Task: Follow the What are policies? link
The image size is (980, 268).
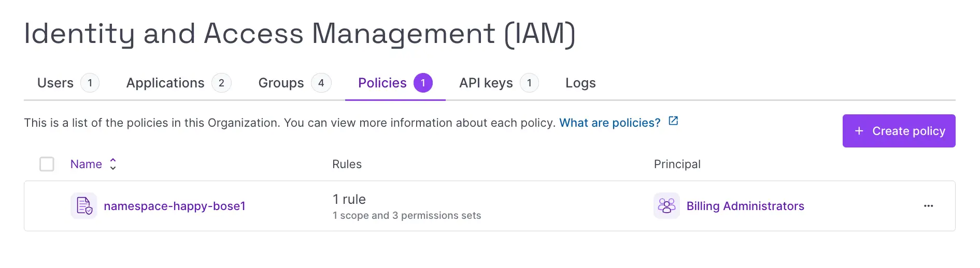Action: [x=609, y=123]
